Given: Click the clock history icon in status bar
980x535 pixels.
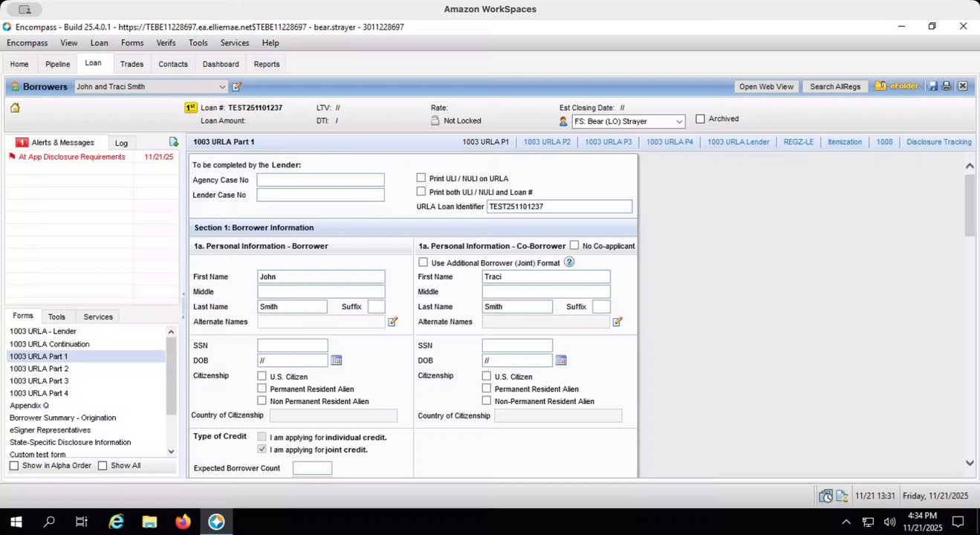Looking at the screenshot, I should point(825,496).
